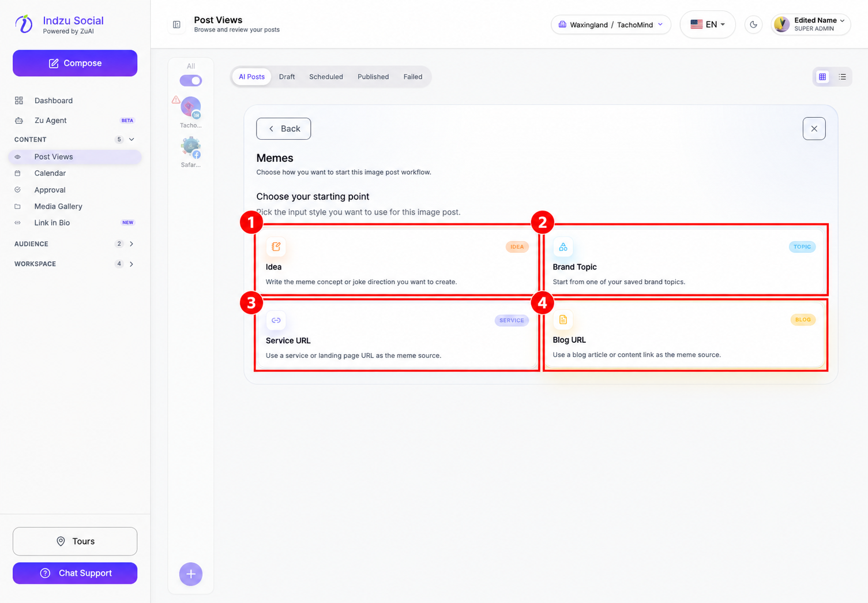This screenshot has width=868, height=603.
Task: Open Chat Support
Action: (75, 573)
